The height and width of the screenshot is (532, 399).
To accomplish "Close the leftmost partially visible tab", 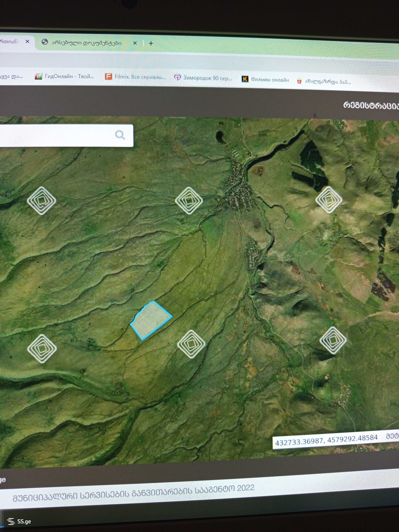I will [27, 41].
